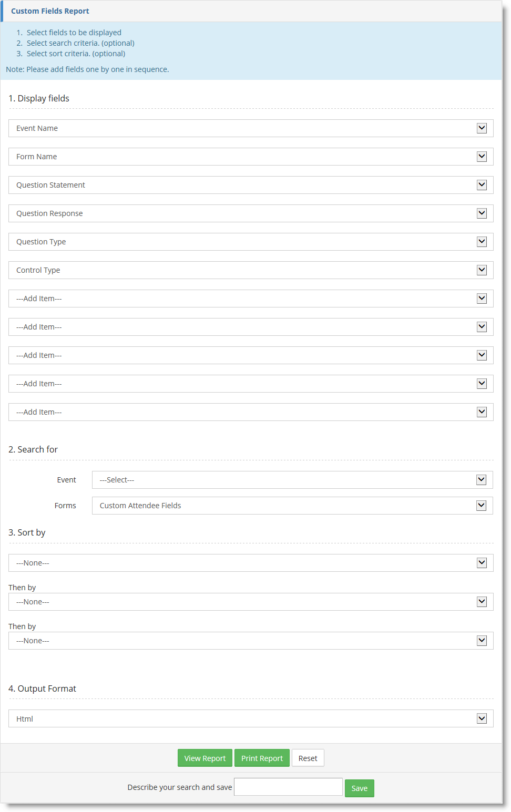Viewport: 511px width, 812px height.
Task: Change the Html output format dropdown
Action: click(251, 718)
